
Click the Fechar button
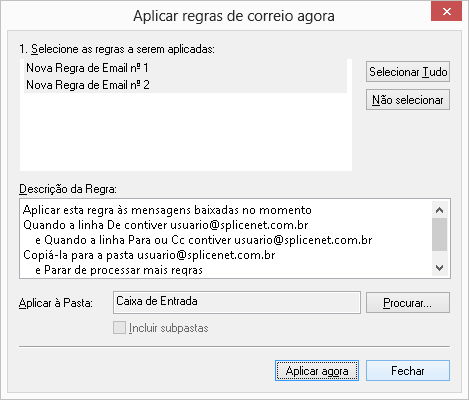[408, 371]
